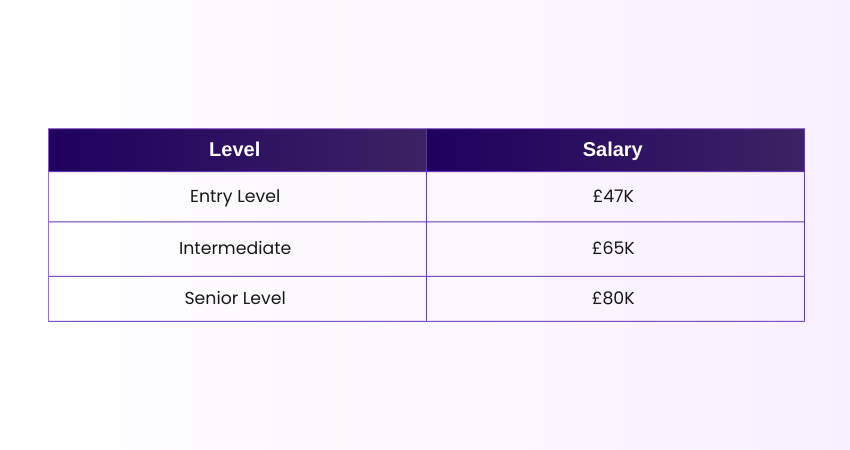The image size is (850, 450).
Task: Click the "Level" column header
Action: [x=234, y=150]
